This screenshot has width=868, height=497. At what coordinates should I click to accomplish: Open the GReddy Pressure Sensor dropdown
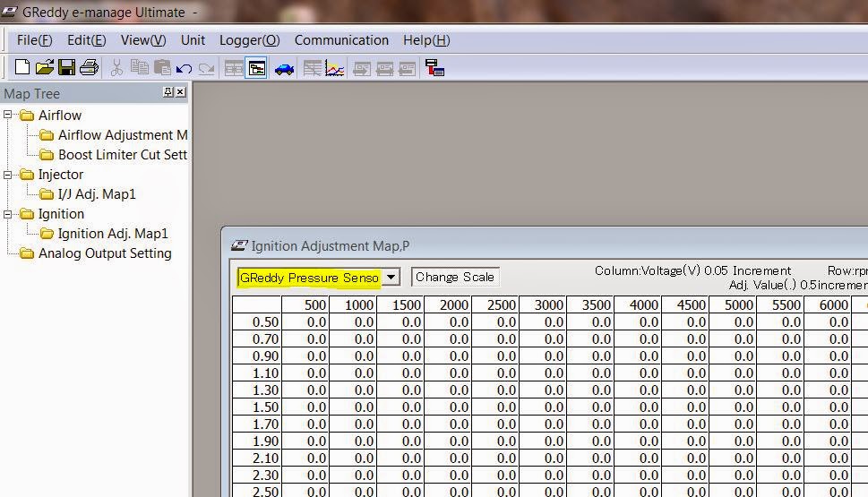(x=391, y=278)
